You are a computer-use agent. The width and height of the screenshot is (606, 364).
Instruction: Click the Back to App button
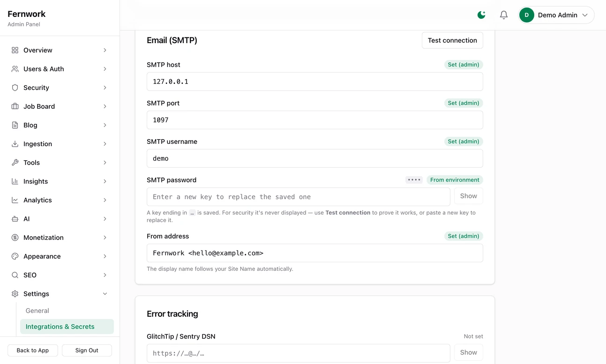(x=33, y=350)
